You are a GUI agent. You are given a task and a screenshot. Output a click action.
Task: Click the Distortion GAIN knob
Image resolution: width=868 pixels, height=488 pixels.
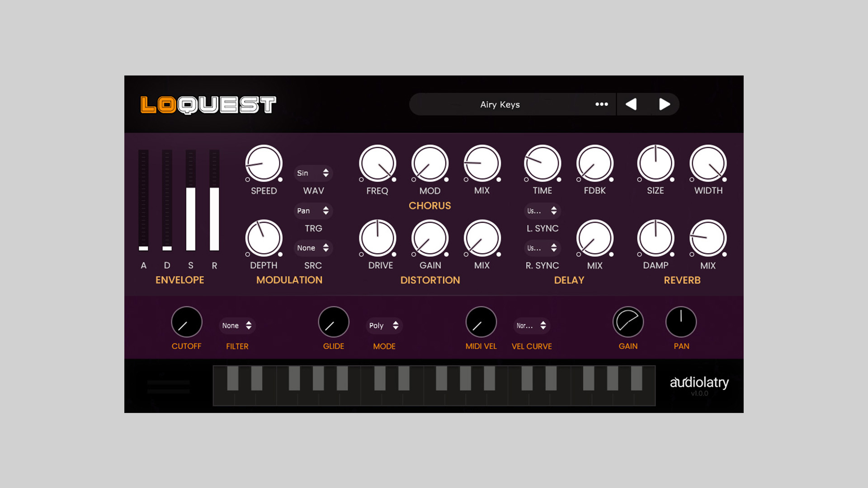(x=430, y=238)
